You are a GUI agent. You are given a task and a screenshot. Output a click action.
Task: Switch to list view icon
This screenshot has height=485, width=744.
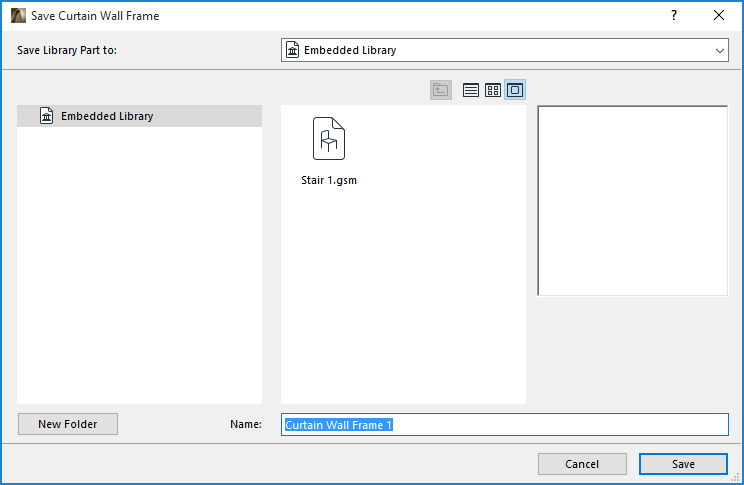click(x=470, y=90)
